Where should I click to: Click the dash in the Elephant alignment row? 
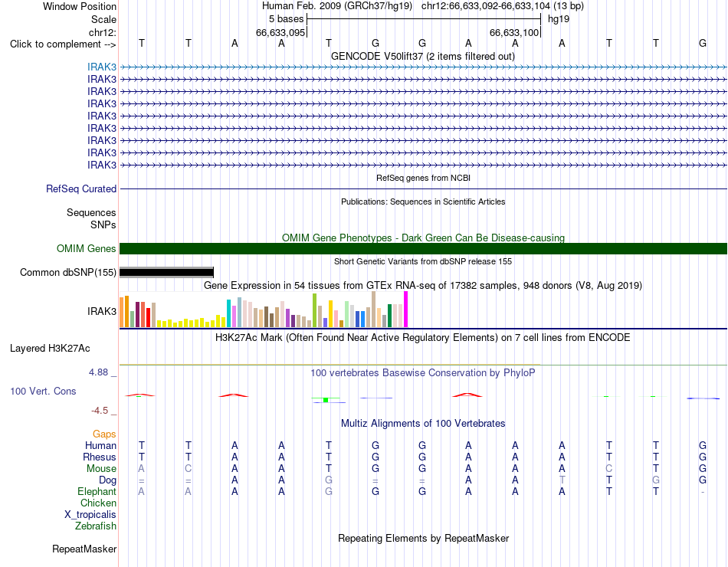703,492
